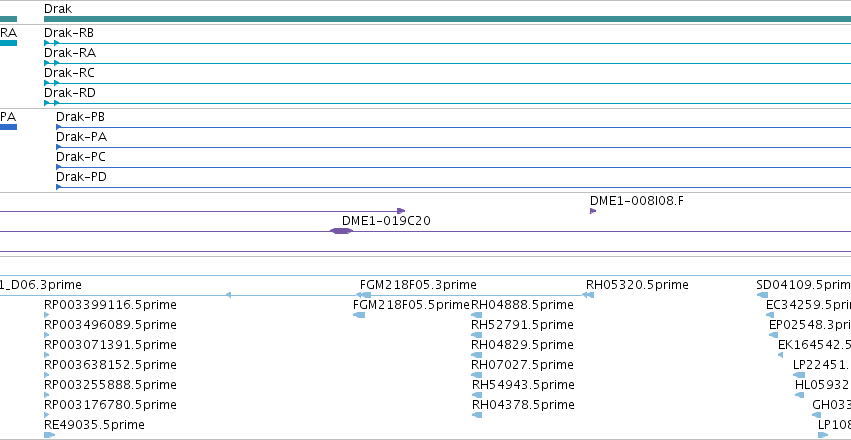Screen dimensions: 851x440
Task: Open the RP003071391.5prime EST label
Action: coord(110,345)
